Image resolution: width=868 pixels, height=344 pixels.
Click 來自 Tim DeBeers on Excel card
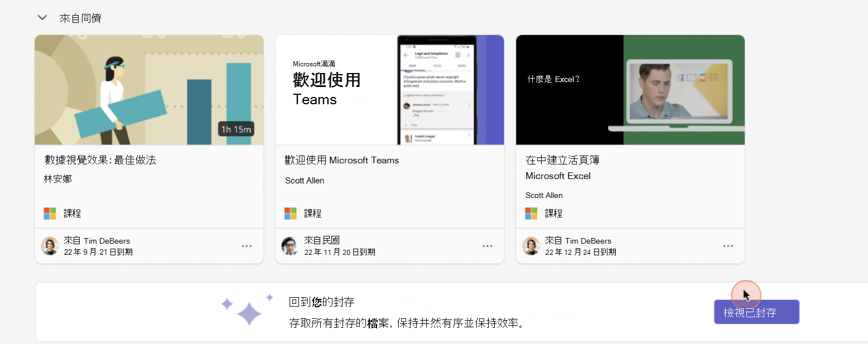point(578,241)
